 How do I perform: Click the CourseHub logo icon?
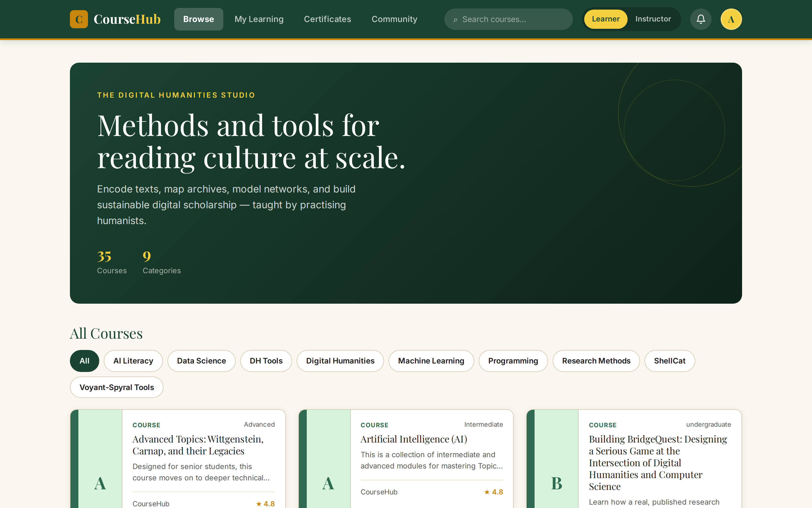pyautogui.click(x=79, y=19)
